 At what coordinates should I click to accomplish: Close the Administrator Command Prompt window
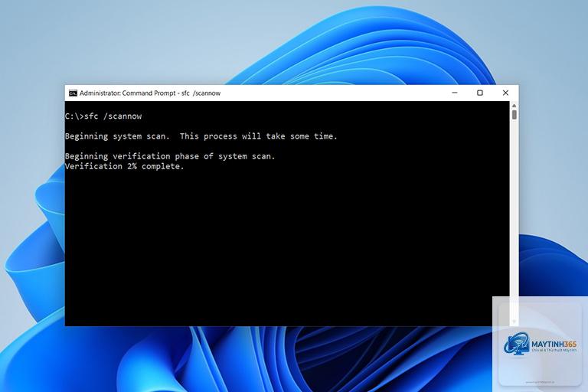pyautogui.click(x=505, y=93)
